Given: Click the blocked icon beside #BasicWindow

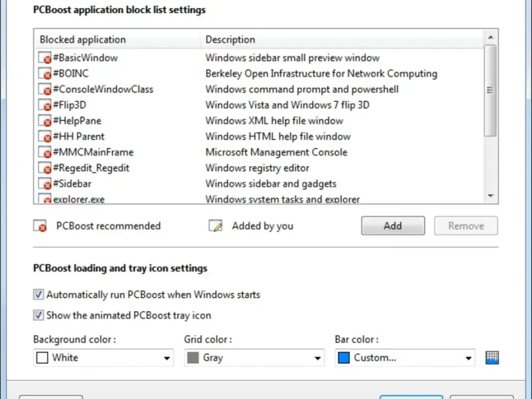Looking at the screenshot, I should click(x=45, y=59).
